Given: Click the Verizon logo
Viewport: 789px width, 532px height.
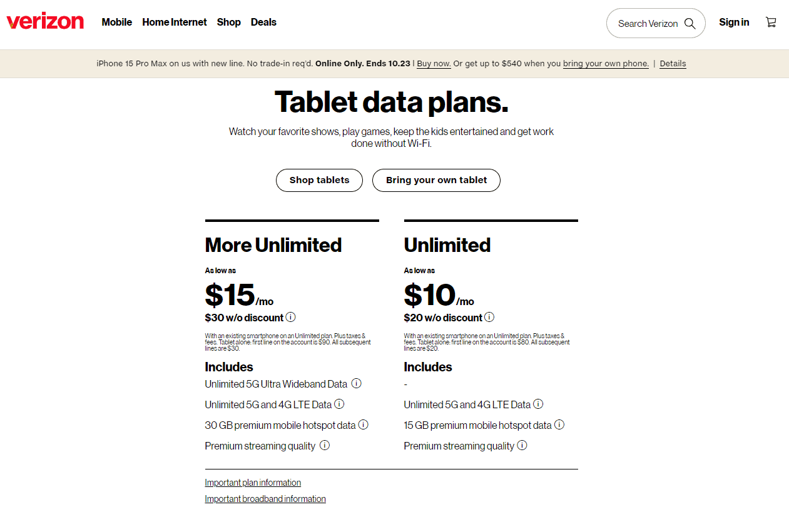Looking at the screenshot, I should tap(45, 22).
